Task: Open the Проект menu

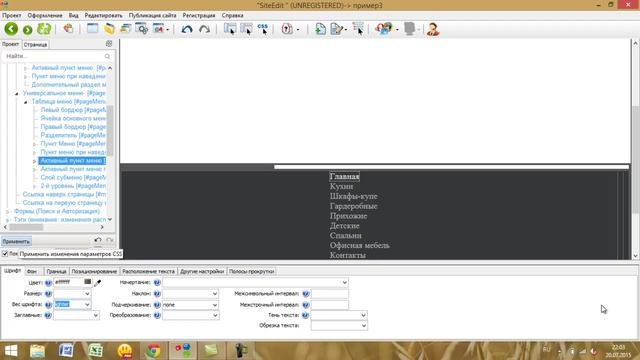Action: [x=11, y=15]
